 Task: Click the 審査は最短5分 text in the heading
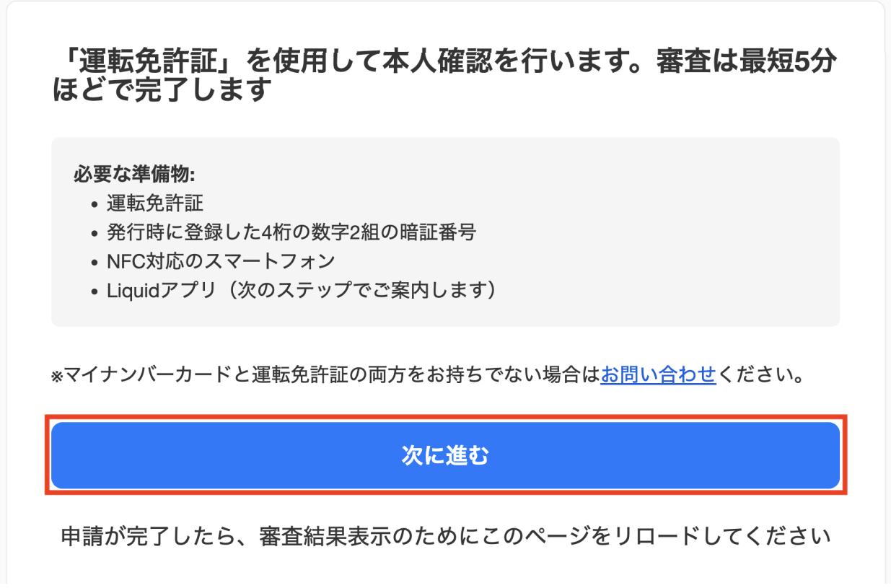(746, 63)
